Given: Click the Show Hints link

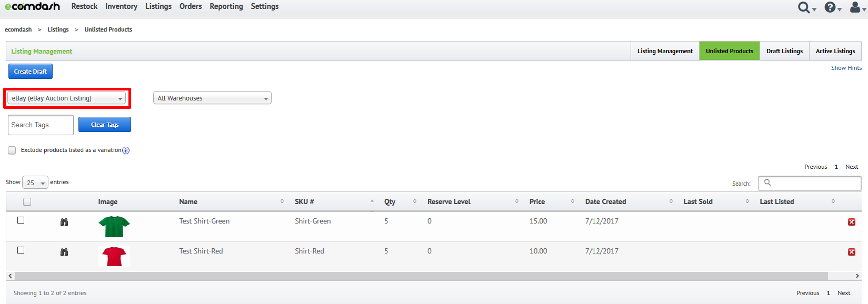Looking at the screenshot, I should tap(846, 68).
